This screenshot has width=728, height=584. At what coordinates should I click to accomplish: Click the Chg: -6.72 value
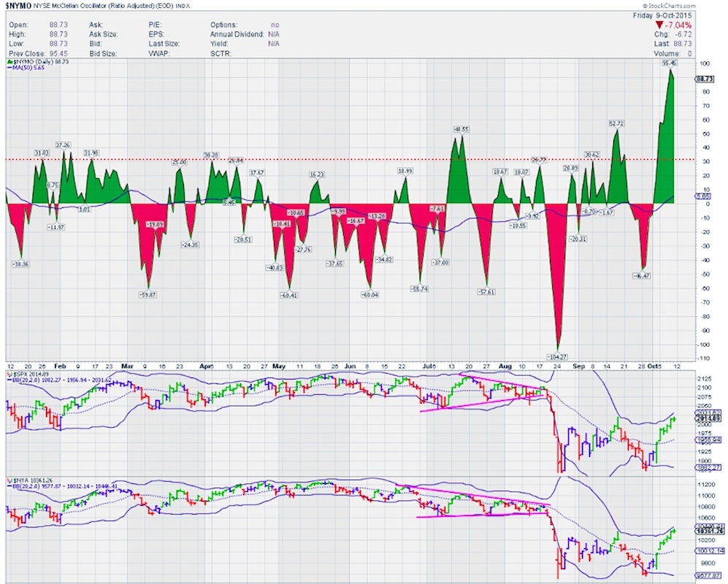point(673,34)
